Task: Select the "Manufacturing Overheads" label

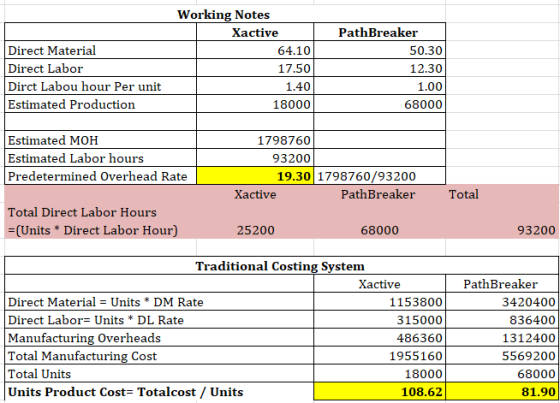Action: pos(159,338)
